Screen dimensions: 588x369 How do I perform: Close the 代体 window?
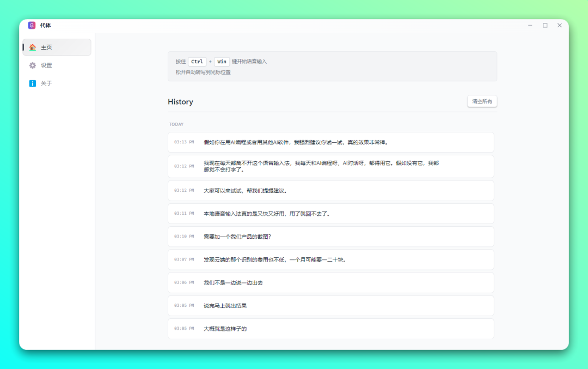[559, 25]
